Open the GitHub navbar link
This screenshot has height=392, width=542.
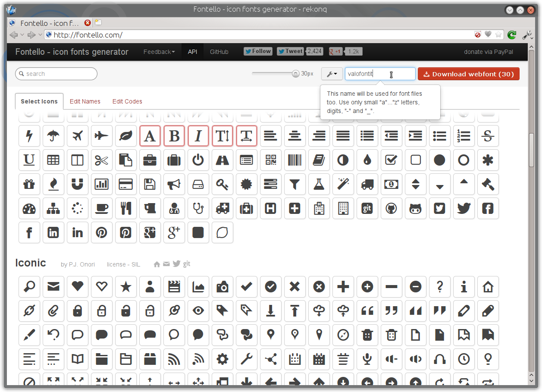[219, 52]
